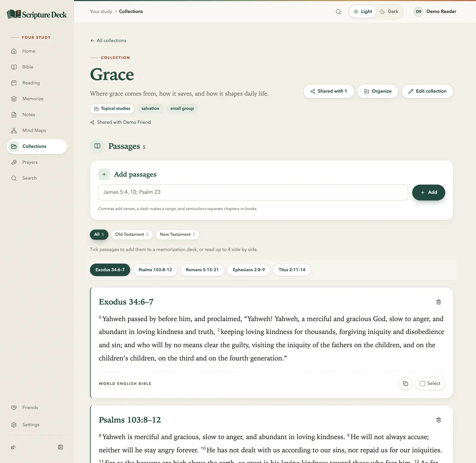
Task: Open Collections in the sidebar
Action: pos(37,146)
